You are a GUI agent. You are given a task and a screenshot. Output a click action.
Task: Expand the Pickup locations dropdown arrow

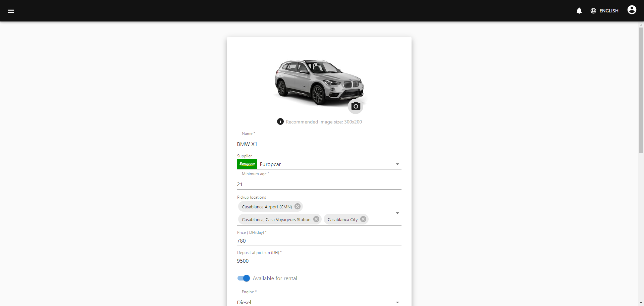[x=397, y=213]
